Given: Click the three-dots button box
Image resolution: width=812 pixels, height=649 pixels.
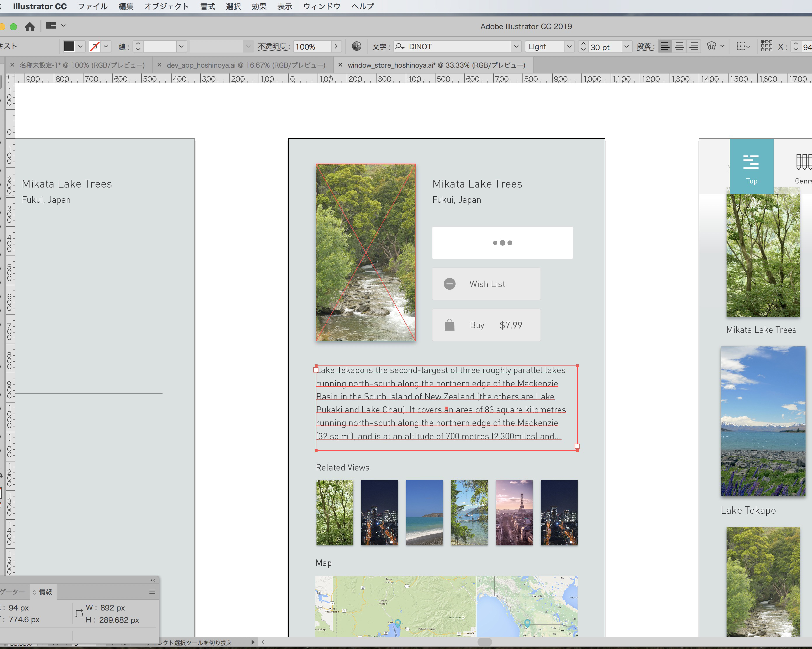Looking at the screenshot, I should click(x=502, y=243).
